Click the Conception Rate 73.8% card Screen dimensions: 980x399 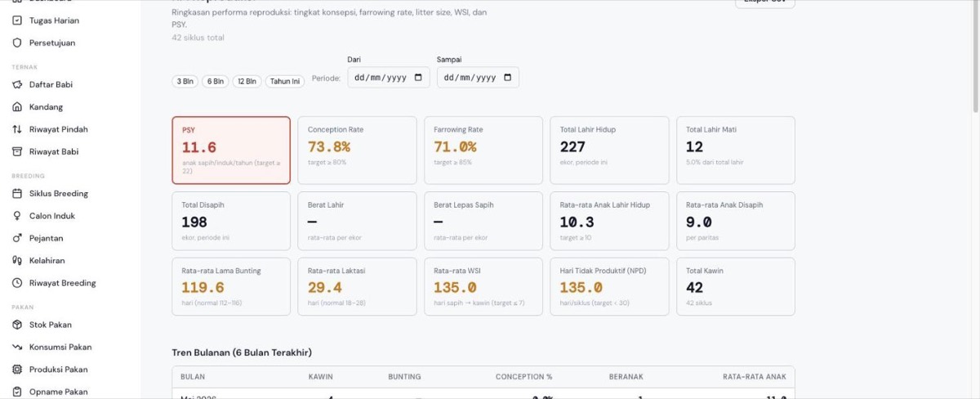point(357,150)
